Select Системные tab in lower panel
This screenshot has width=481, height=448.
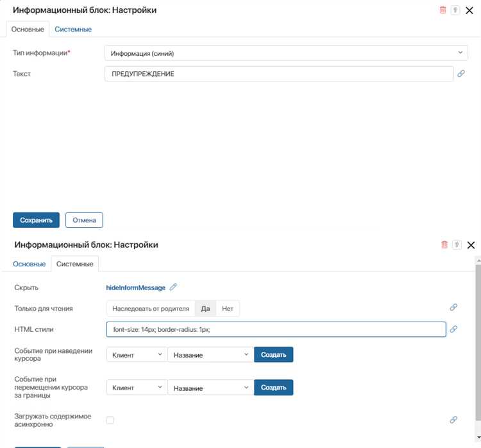[75, 264]
